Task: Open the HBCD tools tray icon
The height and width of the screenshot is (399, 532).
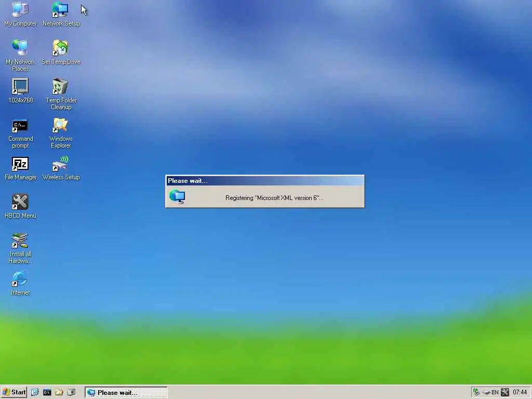Action: 505,392
